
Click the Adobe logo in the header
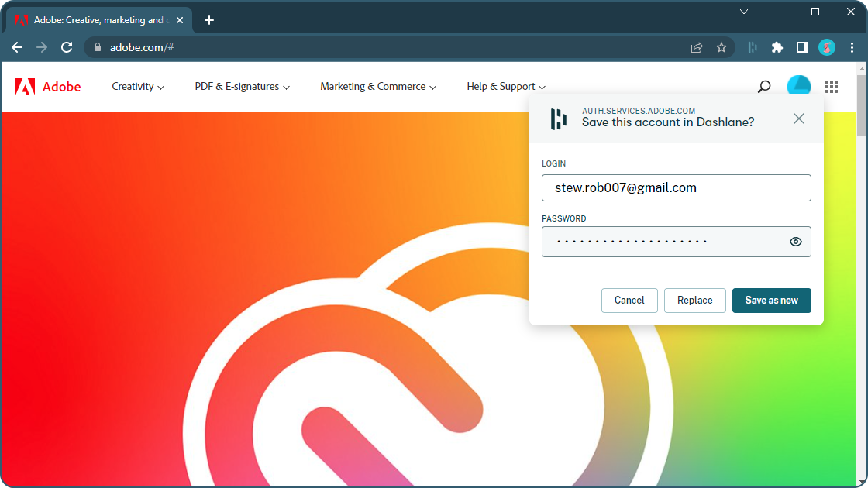(47, 87)
